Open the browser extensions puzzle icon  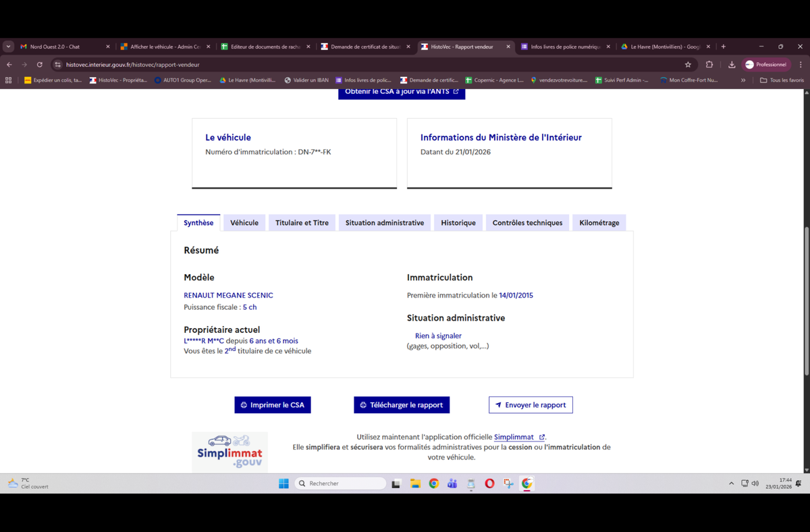(x=709, y=65)
